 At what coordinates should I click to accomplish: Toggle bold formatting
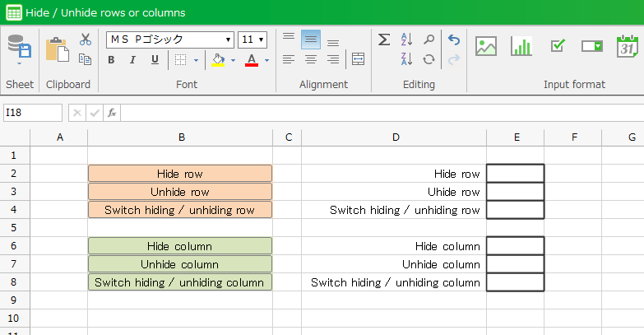click(x=111, y=59)
